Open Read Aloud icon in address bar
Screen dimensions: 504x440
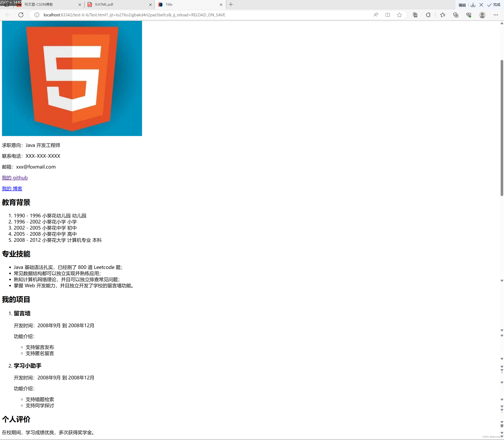pyautogui.click(x=376, y=15)
